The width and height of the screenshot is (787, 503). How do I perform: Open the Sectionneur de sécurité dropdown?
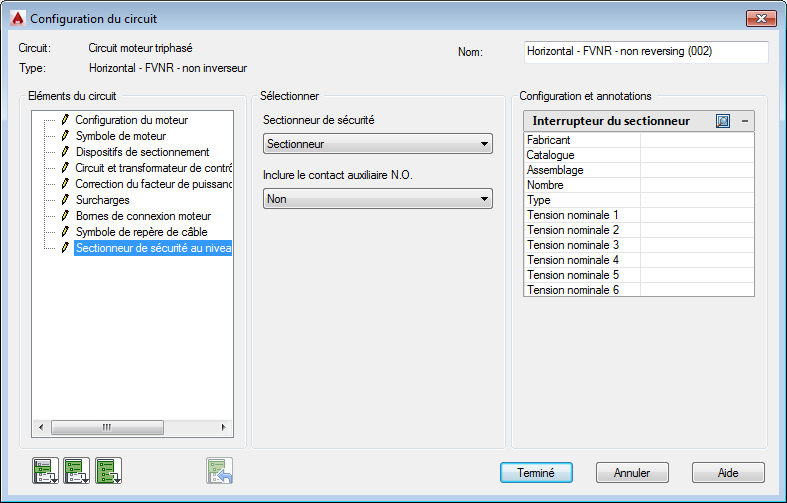[x=378, y=144]
